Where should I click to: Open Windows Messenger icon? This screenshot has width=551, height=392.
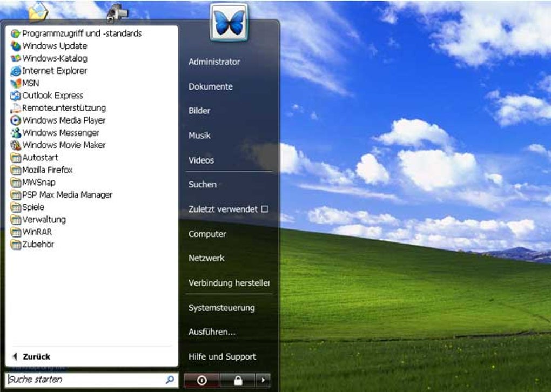16,133
